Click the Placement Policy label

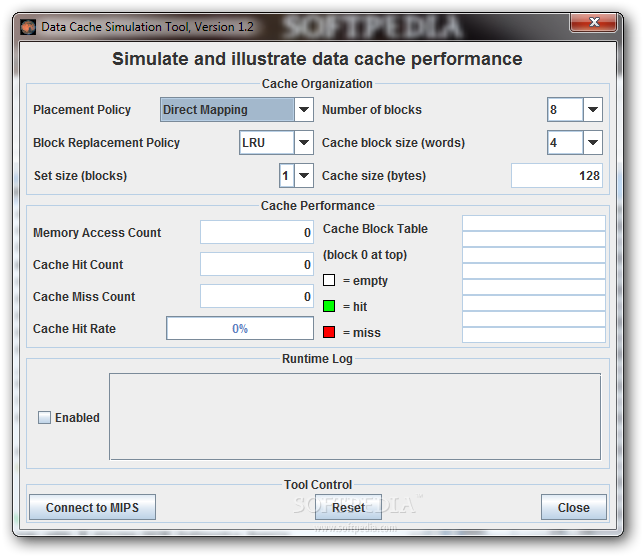pyautogui.click(x=82, y=110)
